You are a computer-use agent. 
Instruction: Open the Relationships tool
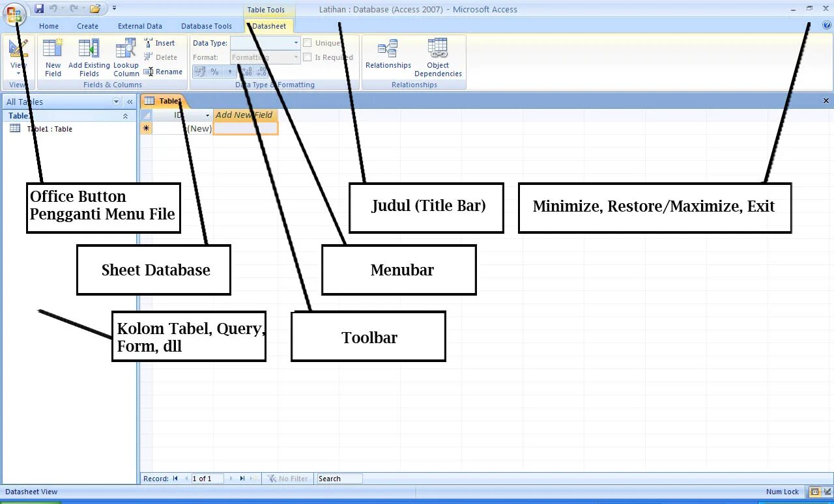point(388,54)
